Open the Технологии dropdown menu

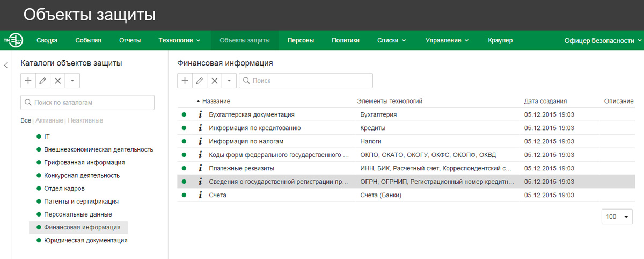tap(179, 40)
